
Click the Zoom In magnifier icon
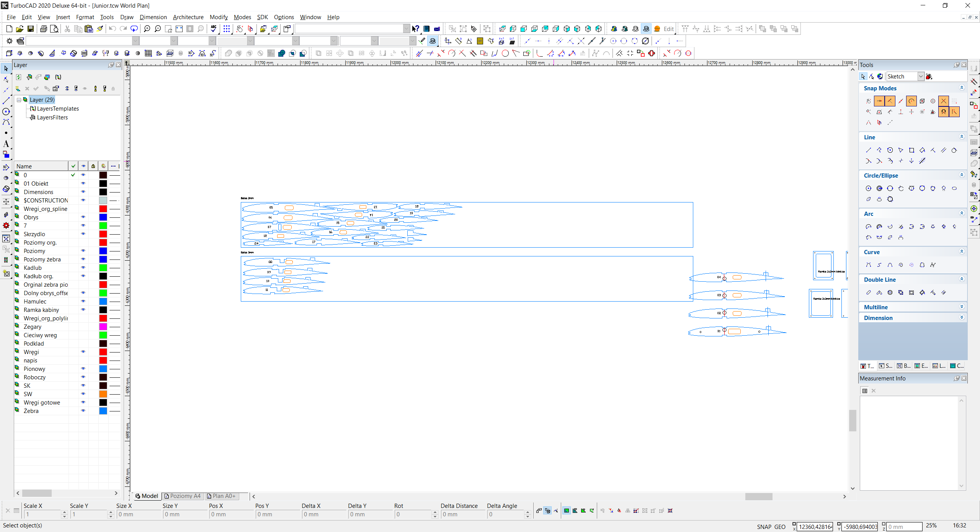pos(147,29)
